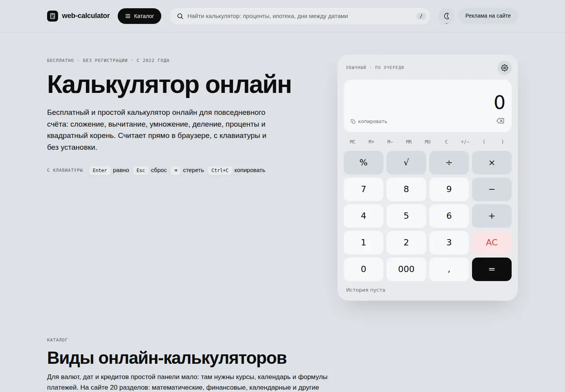Click the single 0 key
565x392 pixels.
(x=363, y=269)
